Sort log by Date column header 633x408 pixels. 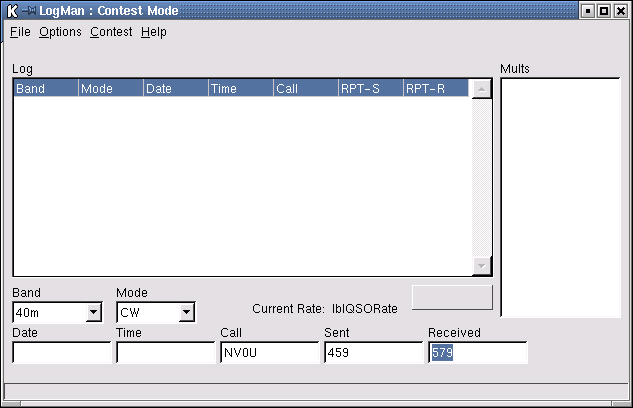pos(175,89)
